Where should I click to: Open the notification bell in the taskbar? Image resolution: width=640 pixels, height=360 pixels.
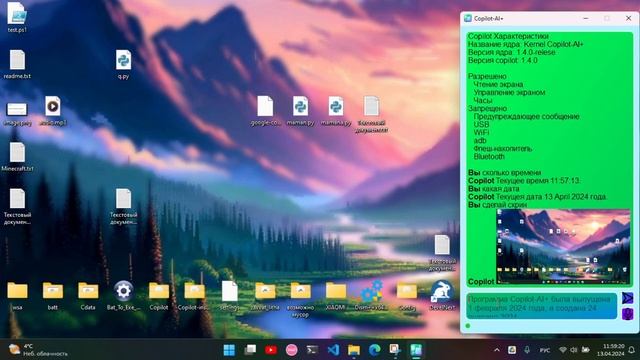tap(631, 350)
